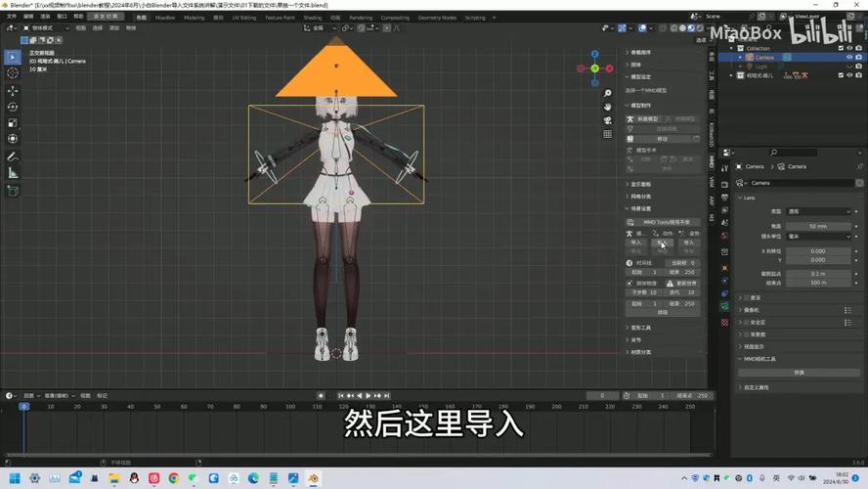Expand the Collection tree arrow in outliner

(x=732, y=48)
